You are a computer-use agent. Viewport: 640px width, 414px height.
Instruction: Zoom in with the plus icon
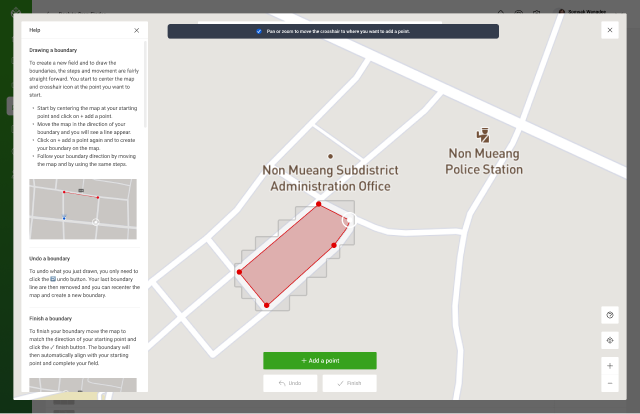(610, 366)
